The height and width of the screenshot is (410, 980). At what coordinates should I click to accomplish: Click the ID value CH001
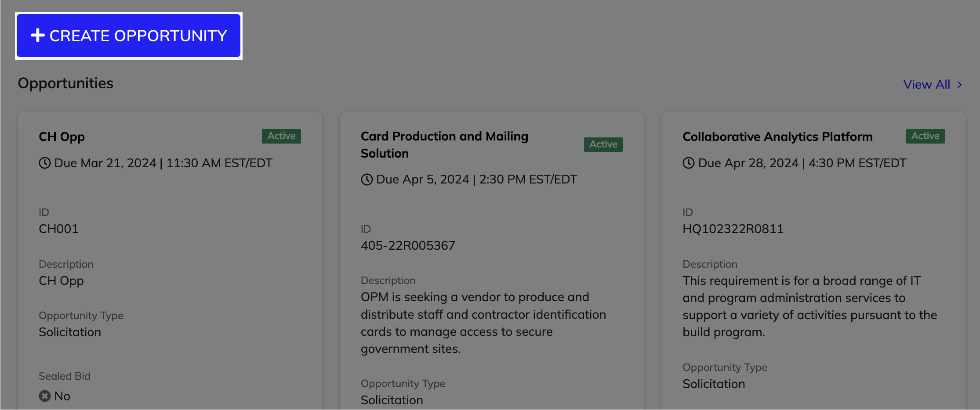coord(58,229)
